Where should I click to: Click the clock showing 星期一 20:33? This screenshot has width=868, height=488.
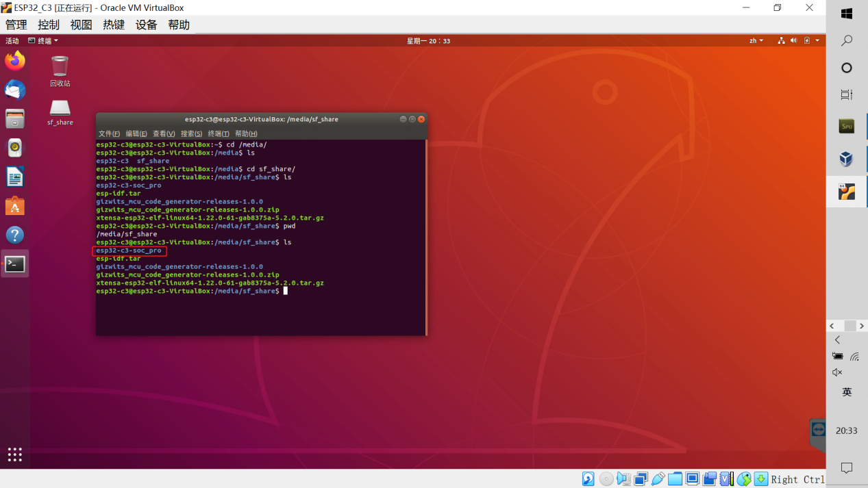pyautogui.click(x=428, y=41)
